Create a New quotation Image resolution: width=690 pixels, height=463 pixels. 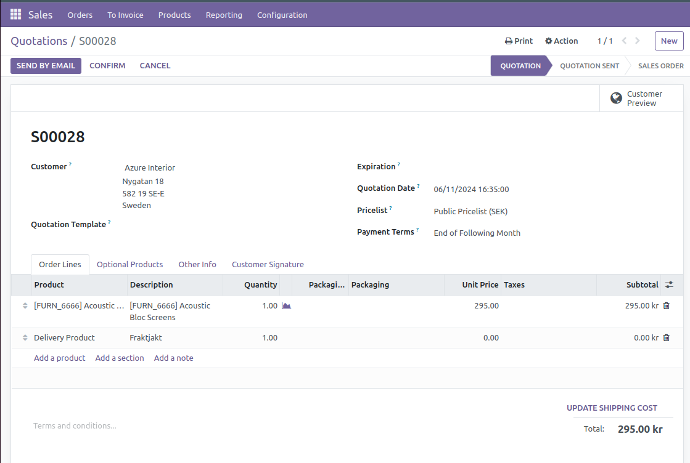point(669,41)
